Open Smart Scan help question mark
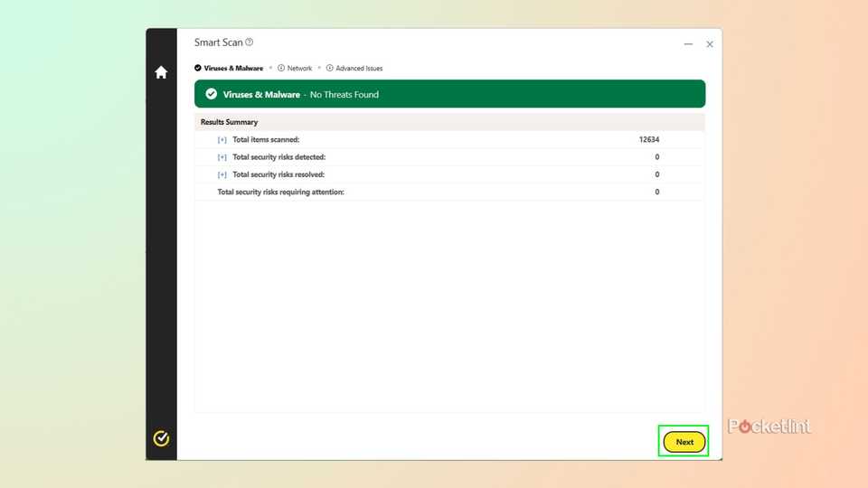Viewport: 868px width, 488px height. click(x=250, y=42)
